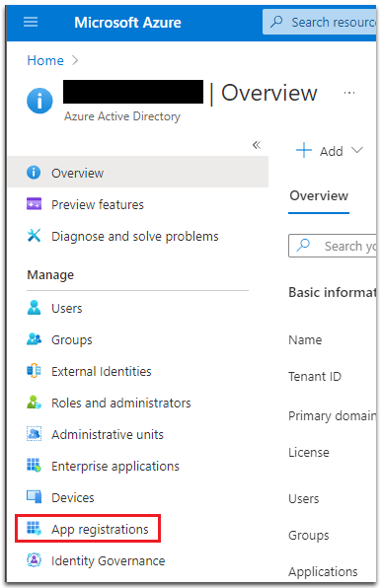Open Preview features menu item
Screen dimensions: 382x588
click(x=98, y=205)
